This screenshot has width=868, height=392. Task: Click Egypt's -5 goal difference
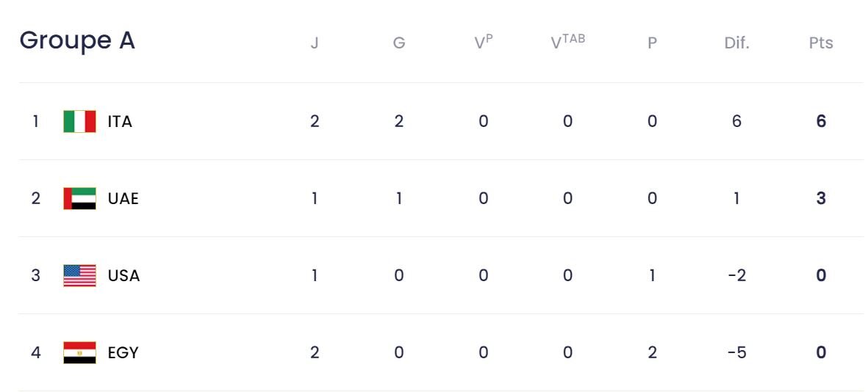(736, 352)
